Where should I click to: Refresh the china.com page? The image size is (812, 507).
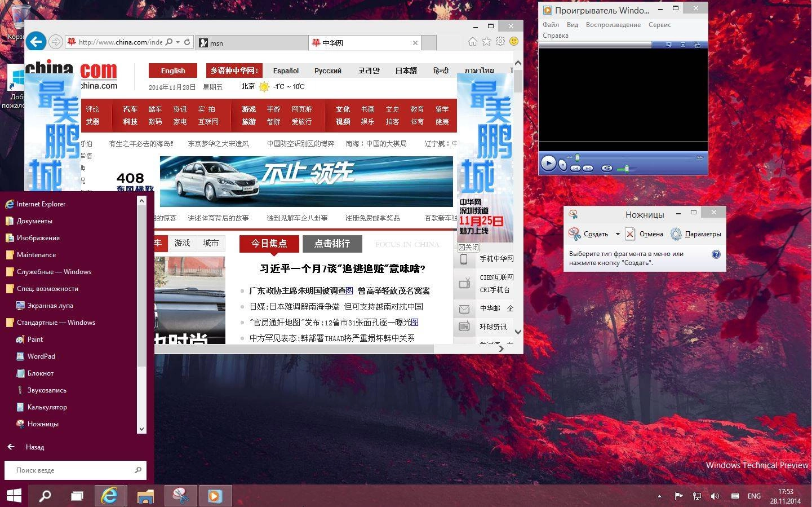coord(187,42)
